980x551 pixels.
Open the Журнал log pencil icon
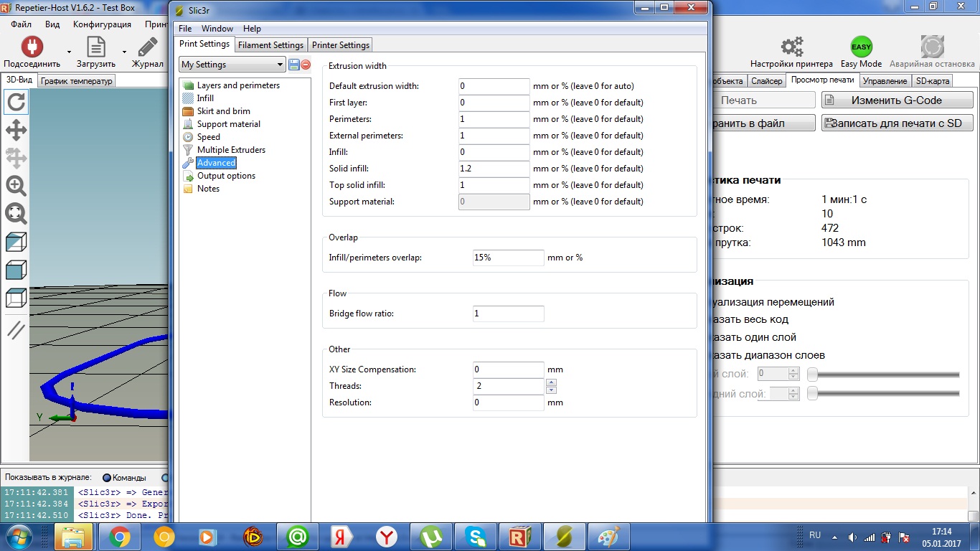tap(148, 47)
